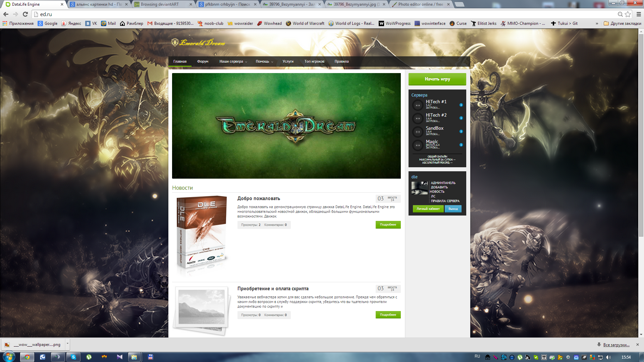
Task: Switch to Photo editor online tab
Action: point(421,4)
